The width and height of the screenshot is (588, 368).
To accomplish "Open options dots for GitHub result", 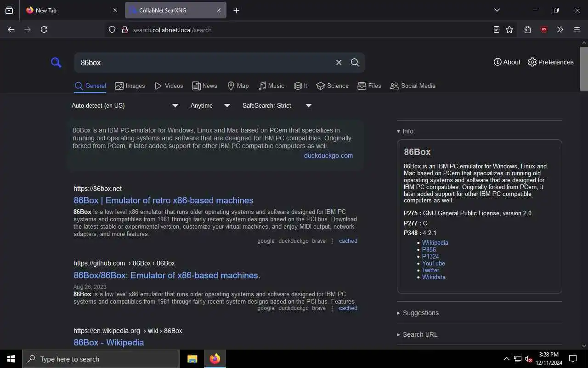I will coord(332,308).
